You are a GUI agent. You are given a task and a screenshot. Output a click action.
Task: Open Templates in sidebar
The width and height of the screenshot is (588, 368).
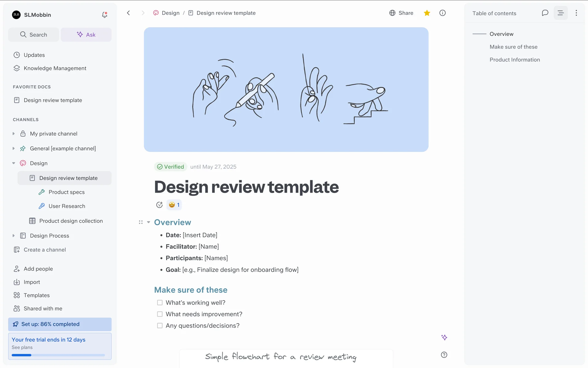point(36,295)
